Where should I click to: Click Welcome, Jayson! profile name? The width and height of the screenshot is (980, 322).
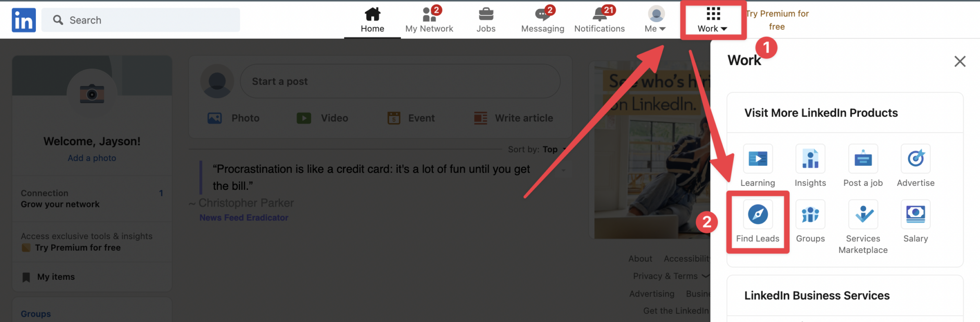[x=92, y=141]
